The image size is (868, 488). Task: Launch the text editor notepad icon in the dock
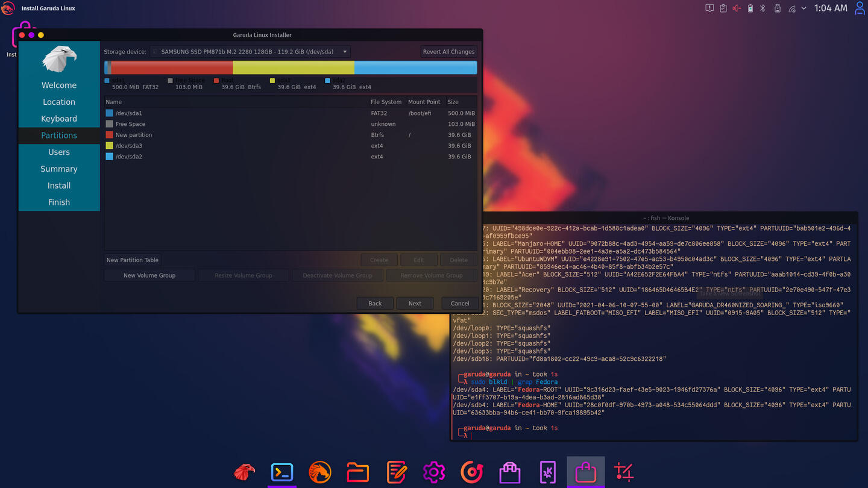tap(396, 472)
